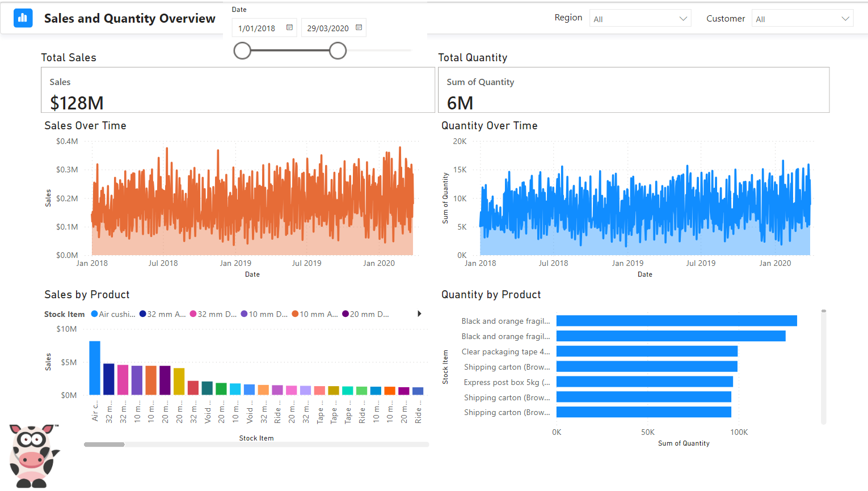This screenshot has width=868, height=491.
Task: Click the cow mascot logo
Action: pos(32,456)
